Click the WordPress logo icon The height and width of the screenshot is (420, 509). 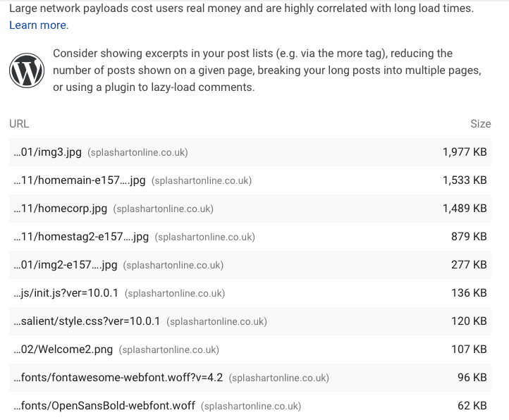27,70
